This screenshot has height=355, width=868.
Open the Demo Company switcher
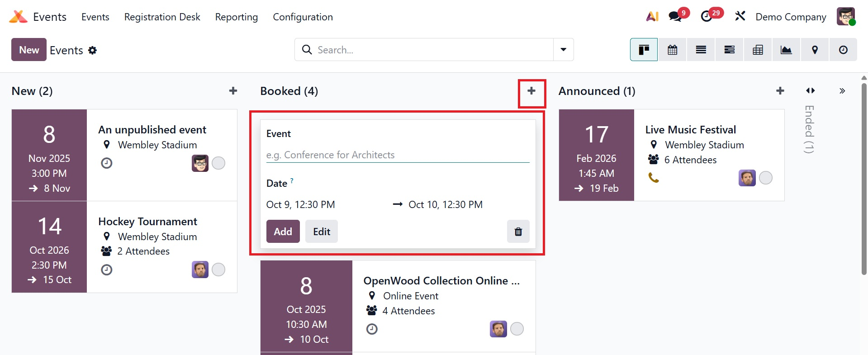click(x=791, y=17)
